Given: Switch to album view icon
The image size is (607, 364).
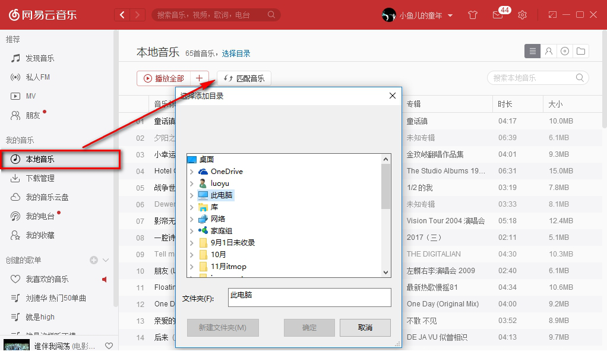Looking at the screenshot, I should pyautogui.click(x=565, y=51).
